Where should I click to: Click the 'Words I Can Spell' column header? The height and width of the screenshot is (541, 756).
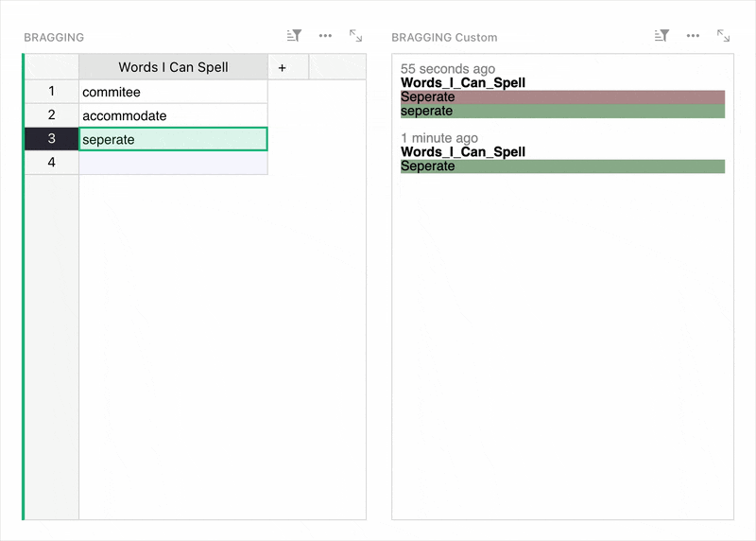point(173,67)
